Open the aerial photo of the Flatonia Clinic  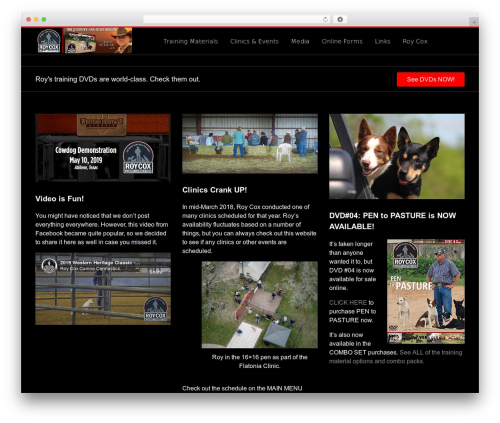[x=260, y=305]
